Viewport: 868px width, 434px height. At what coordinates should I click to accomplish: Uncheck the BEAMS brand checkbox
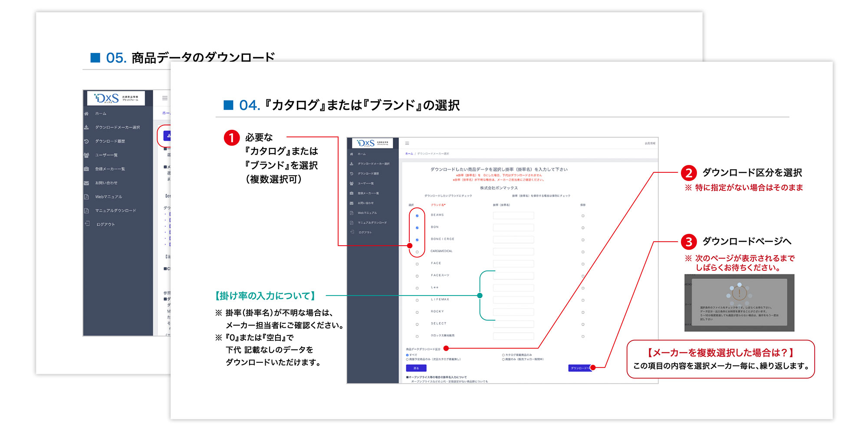[417, 216]
